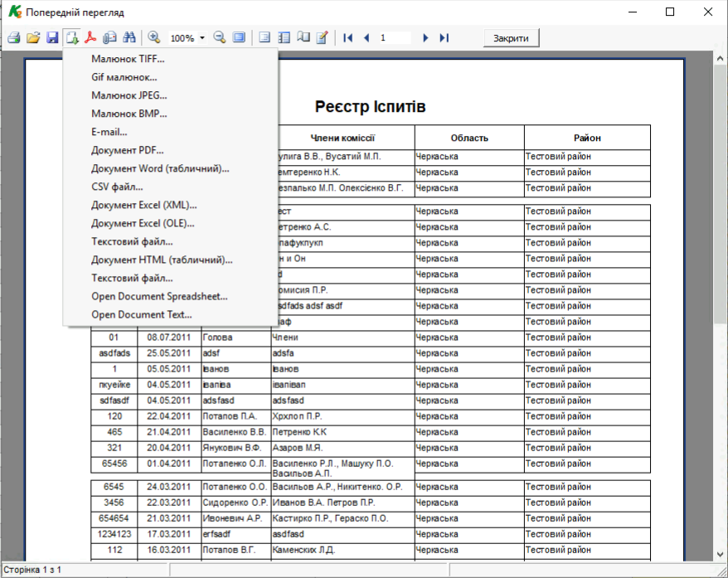This screenshot has height=578, width=728.
Task: Click the cell containing Янукович В.Ф.
Action: pyautogui.click(x=236, y=448)
